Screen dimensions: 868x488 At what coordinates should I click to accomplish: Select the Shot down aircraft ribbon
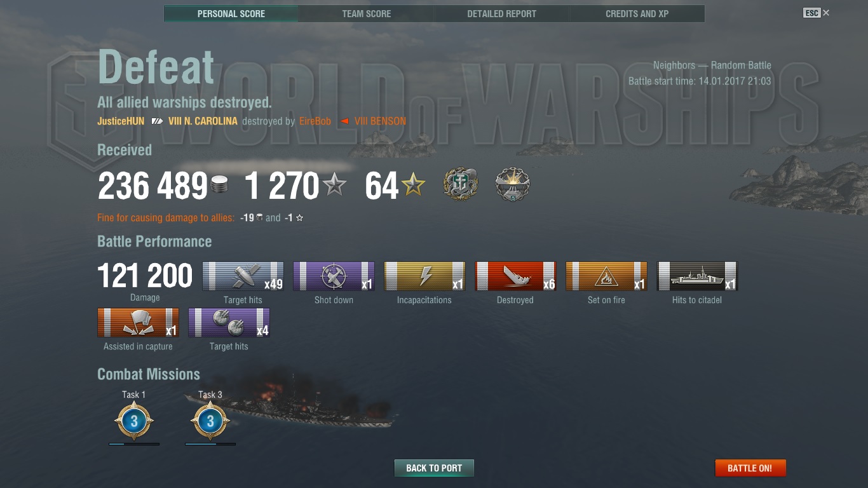[334, 276]
